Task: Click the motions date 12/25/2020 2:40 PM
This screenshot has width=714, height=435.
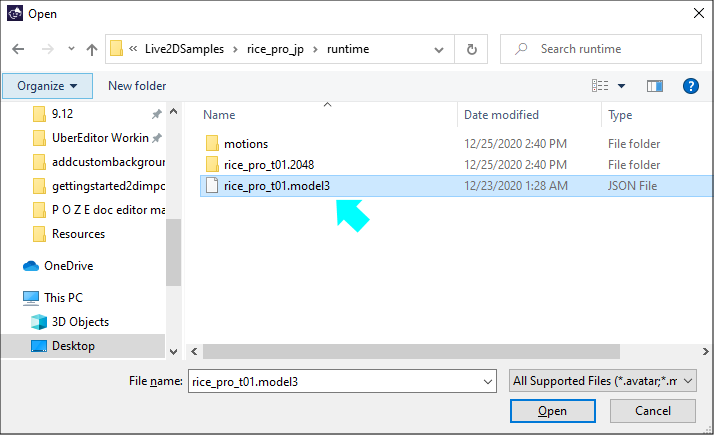Action: [515, 144]
